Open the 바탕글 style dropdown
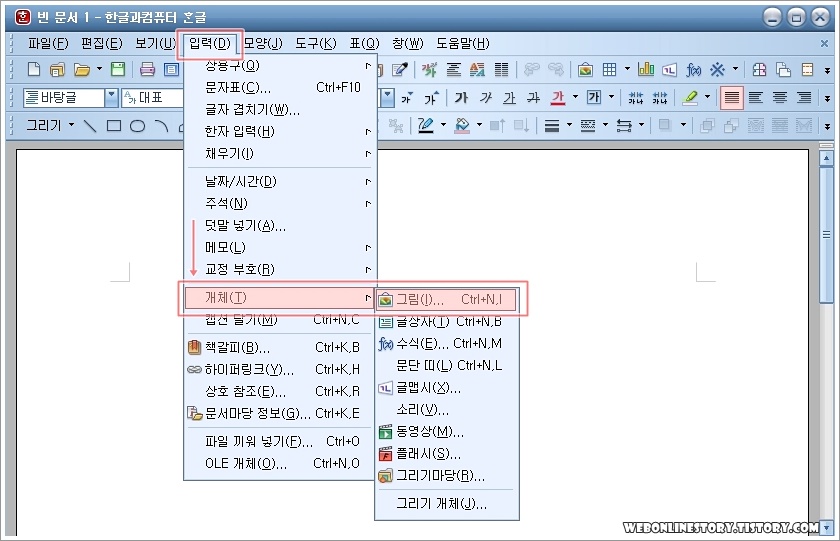The image size is (840, 541). pyautogui.click(x=111, y=97)
